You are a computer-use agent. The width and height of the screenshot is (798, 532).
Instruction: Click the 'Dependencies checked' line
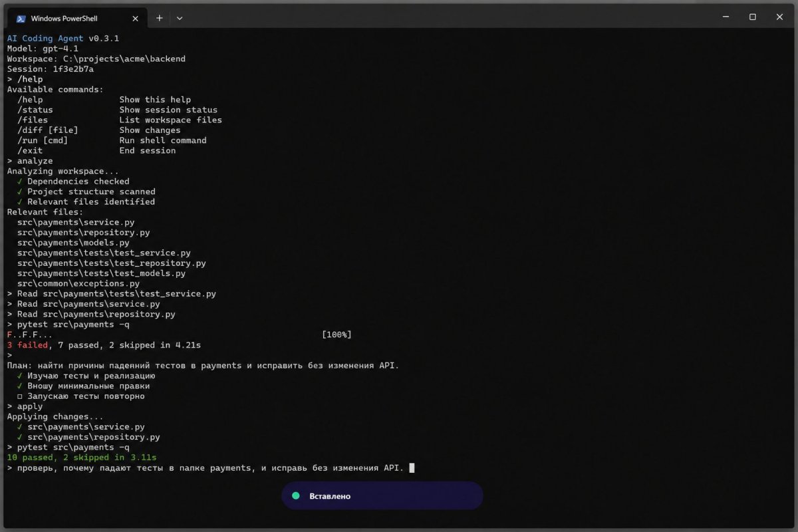pos(73,181)
